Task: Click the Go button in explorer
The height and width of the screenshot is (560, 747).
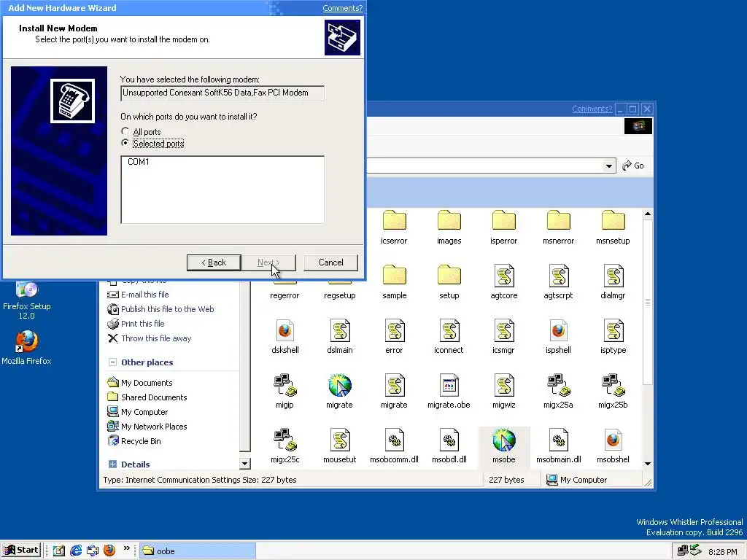Action: [x=633, y=166]
